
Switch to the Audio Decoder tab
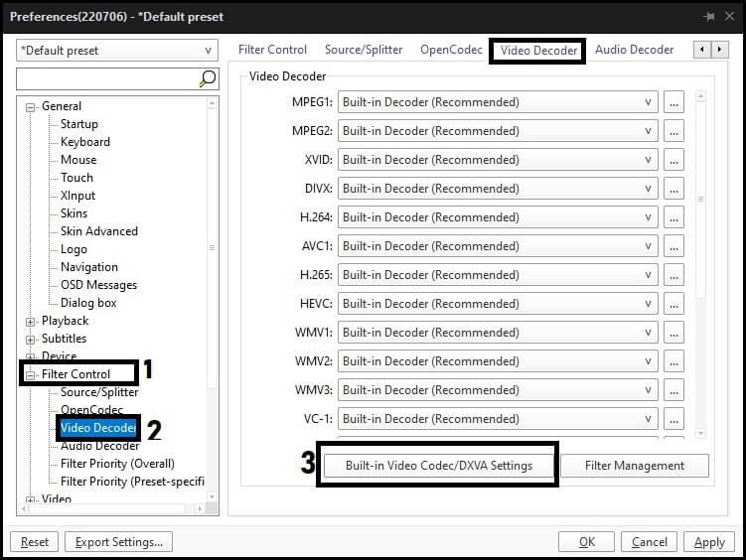(634, 50)
